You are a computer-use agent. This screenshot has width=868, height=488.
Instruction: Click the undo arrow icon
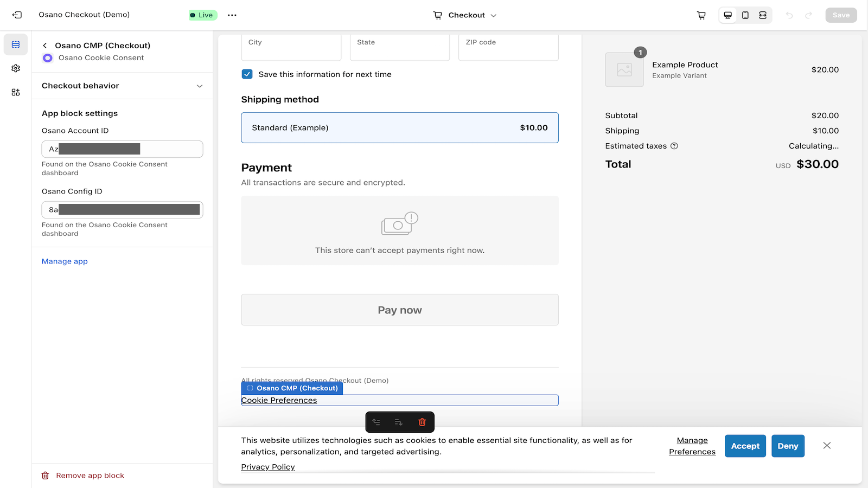tap(789, 15)
